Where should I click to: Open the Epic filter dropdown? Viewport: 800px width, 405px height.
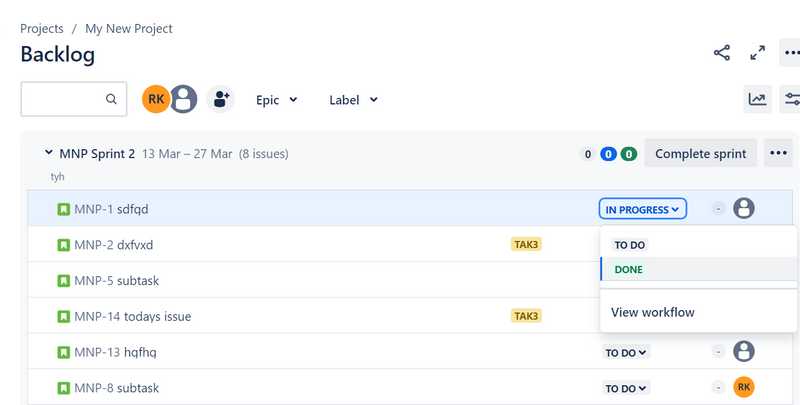[277, 100]
